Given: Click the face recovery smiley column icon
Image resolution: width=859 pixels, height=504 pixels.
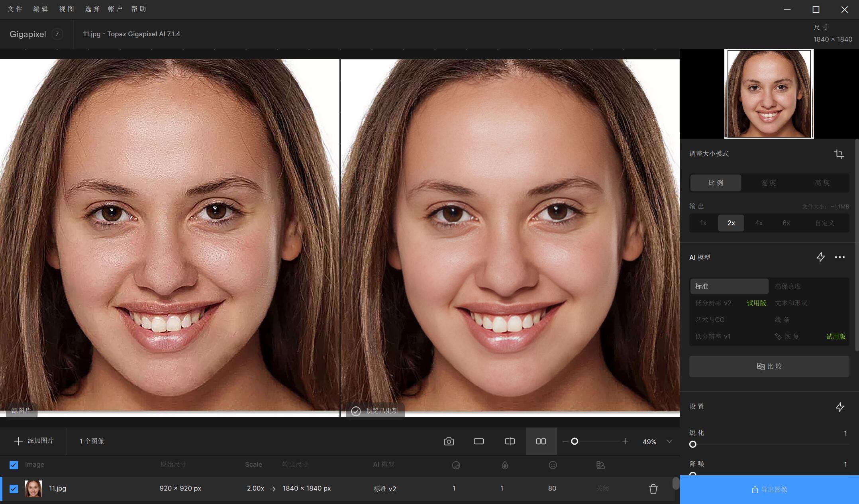Looking at the screenshot, I should pyautogui.click(x=553, y=465).
